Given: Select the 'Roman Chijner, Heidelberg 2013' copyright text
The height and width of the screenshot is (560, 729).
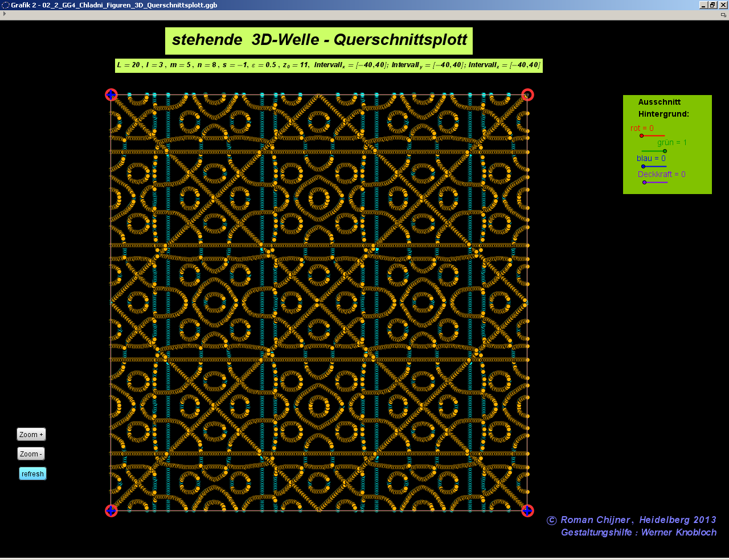Looking at the screenshot, I should [x=631, y=520].
